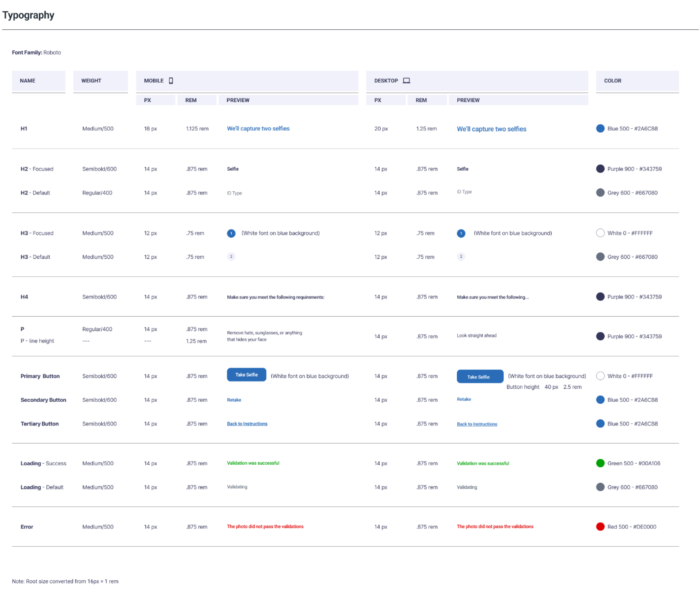Click White 0 swatch for Primary Button
Viewport: 700px width, 605px height.
tap(600, 376)
